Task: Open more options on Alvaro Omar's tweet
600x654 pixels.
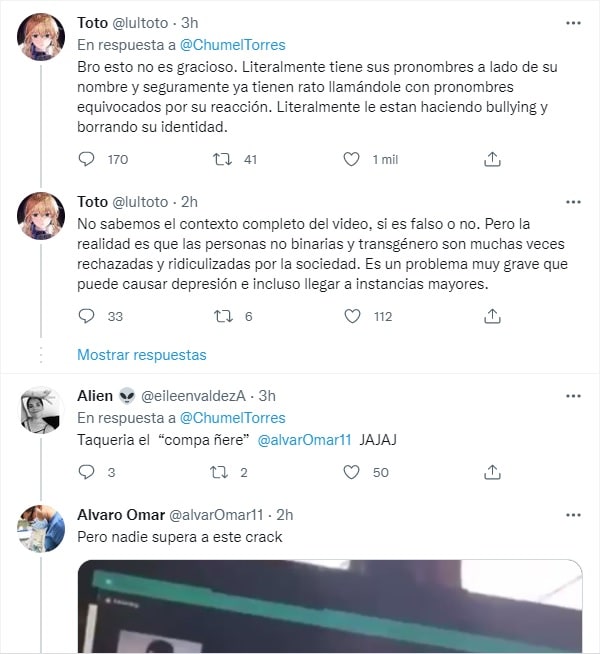Action: pos(573,515)
